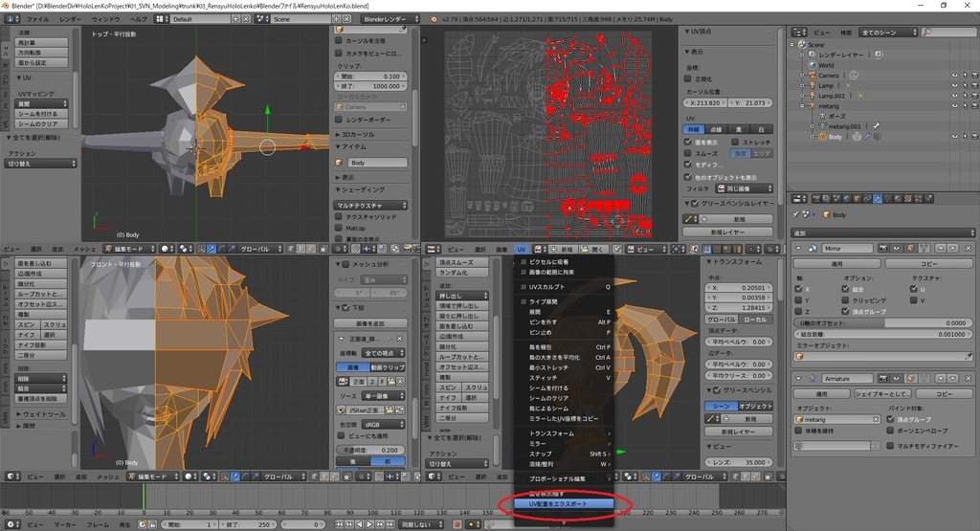The image size is (980, 531).
Task: Toggle visibility eye for Body object
Action: 954,137
